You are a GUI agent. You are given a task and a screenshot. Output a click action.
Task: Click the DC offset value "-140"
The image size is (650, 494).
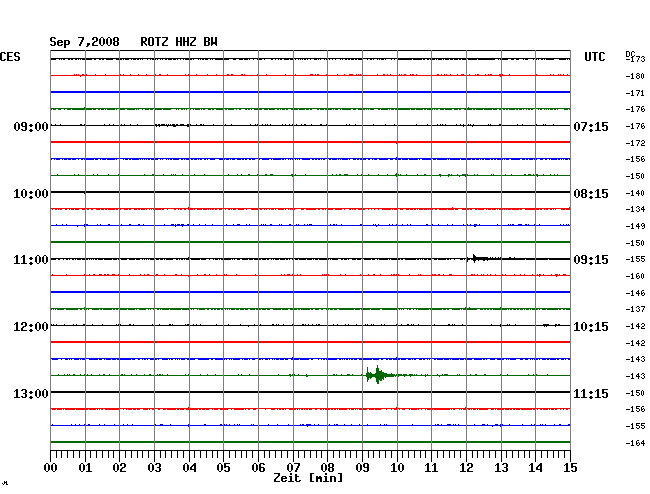635,193
